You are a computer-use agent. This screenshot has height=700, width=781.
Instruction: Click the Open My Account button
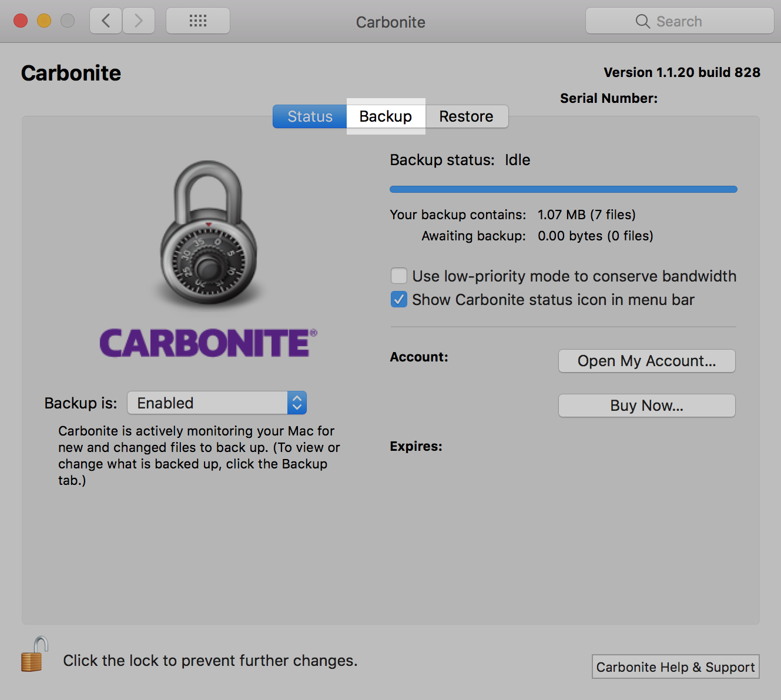click(x=646, y=361)
